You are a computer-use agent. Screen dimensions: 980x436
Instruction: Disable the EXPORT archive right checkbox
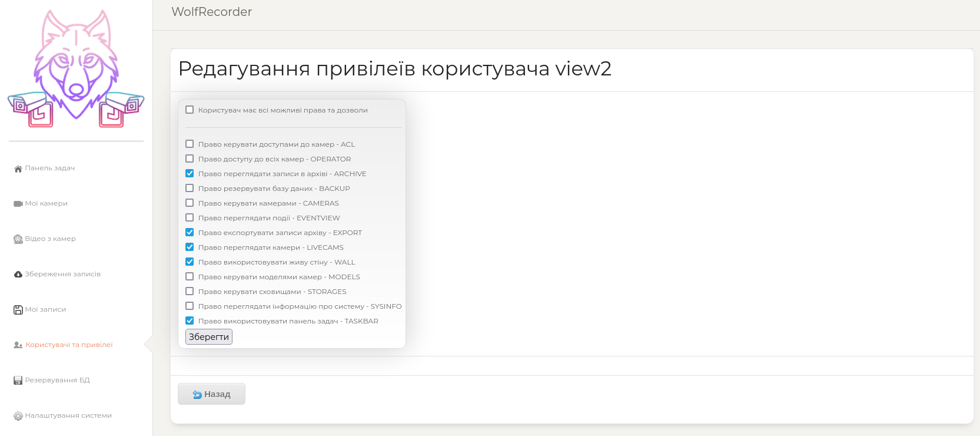(190, 232)
